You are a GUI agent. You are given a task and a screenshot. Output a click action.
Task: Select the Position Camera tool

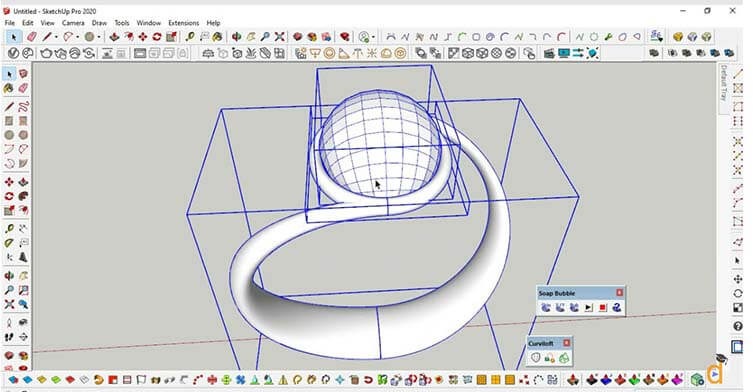pyautogui.click(x=9, y=322)
